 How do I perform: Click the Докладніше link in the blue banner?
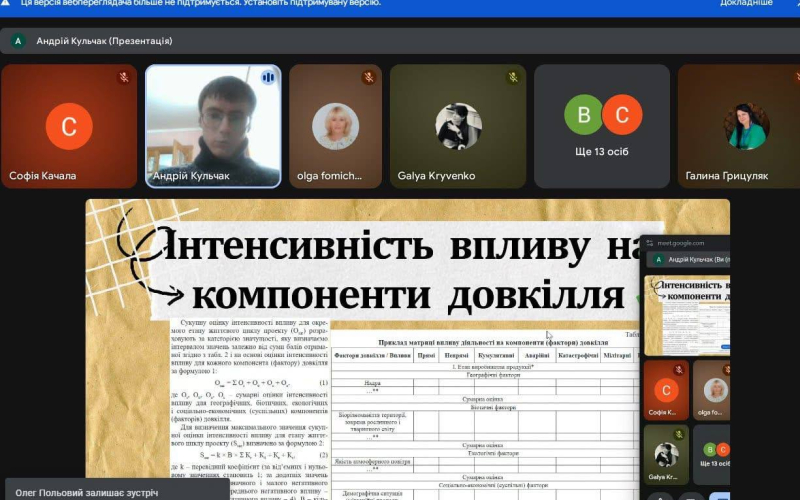tap(746, 4)
